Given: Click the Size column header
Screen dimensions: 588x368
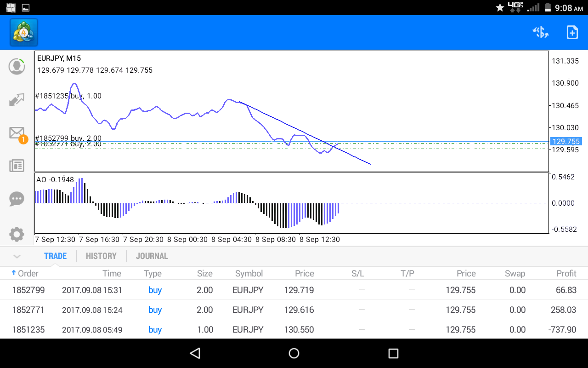Looking at the screenshot, I should (205, 273).
